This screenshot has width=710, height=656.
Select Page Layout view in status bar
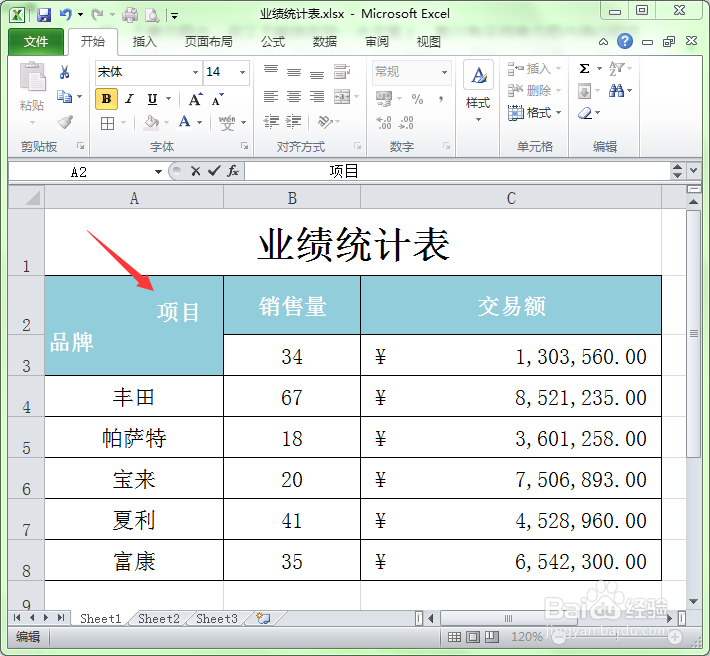tap(473, 637)
